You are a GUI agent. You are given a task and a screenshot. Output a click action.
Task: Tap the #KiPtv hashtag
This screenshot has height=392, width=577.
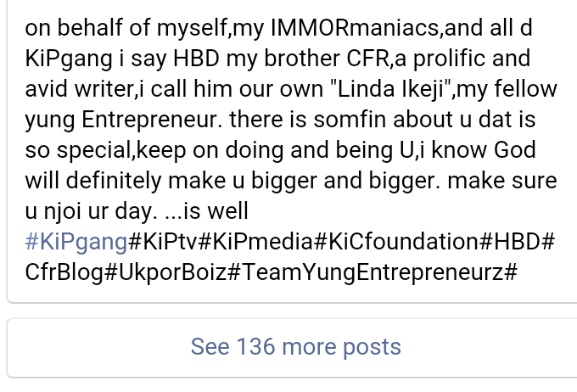pos(163,242)
